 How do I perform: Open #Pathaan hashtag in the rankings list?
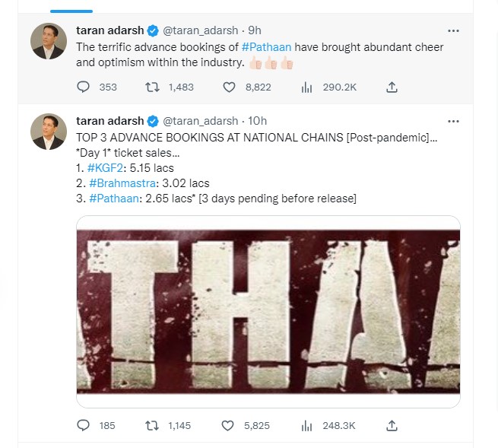coord(115,199)
